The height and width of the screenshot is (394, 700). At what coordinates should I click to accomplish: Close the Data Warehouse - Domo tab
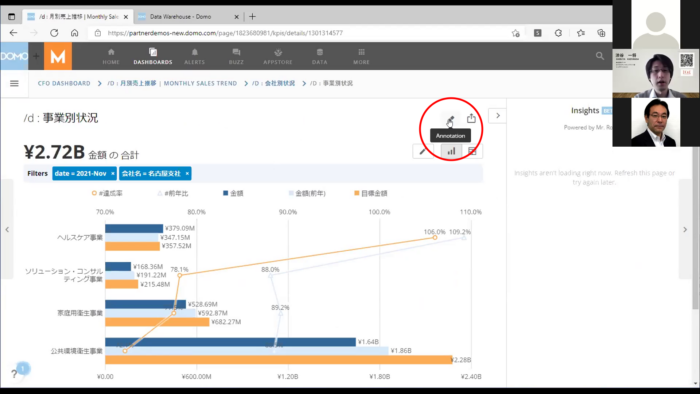pyautogui.click(x=237, y=17)
